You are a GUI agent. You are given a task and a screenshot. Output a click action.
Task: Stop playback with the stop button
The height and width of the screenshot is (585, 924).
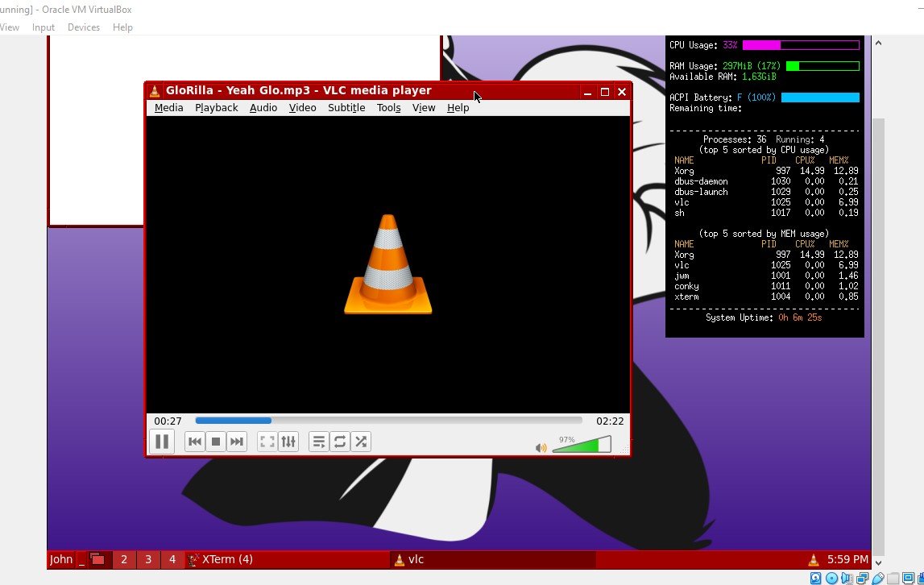[x=215, y=442]
